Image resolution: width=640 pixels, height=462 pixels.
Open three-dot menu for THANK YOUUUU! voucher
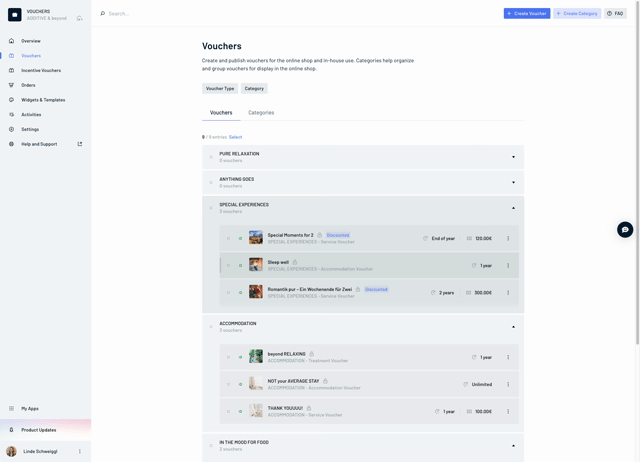[x=508, y=411]
